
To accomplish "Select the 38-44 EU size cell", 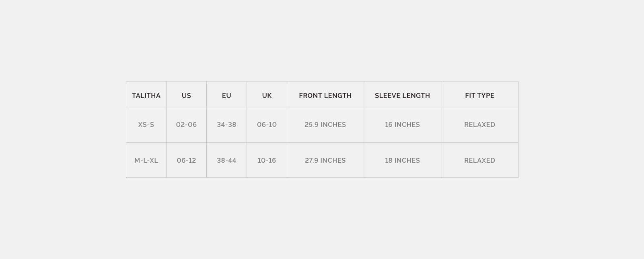I will (226, 160).
